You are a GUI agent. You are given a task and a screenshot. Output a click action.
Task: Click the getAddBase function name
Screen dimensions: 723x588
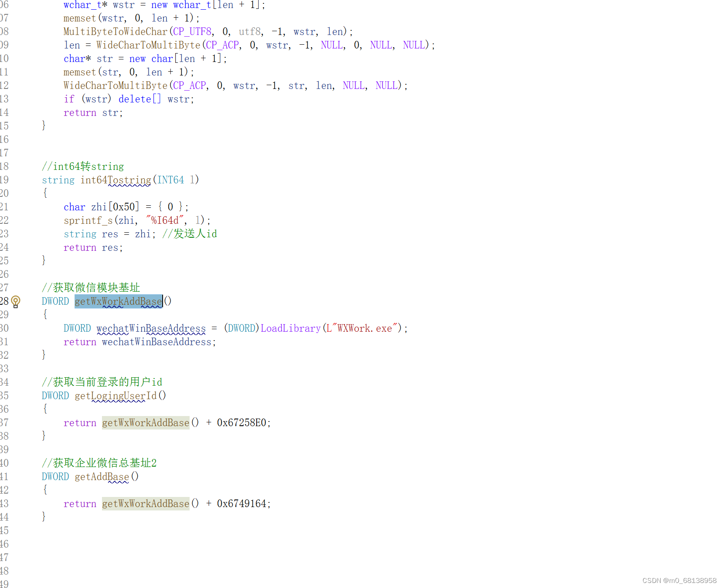[102, 477]
